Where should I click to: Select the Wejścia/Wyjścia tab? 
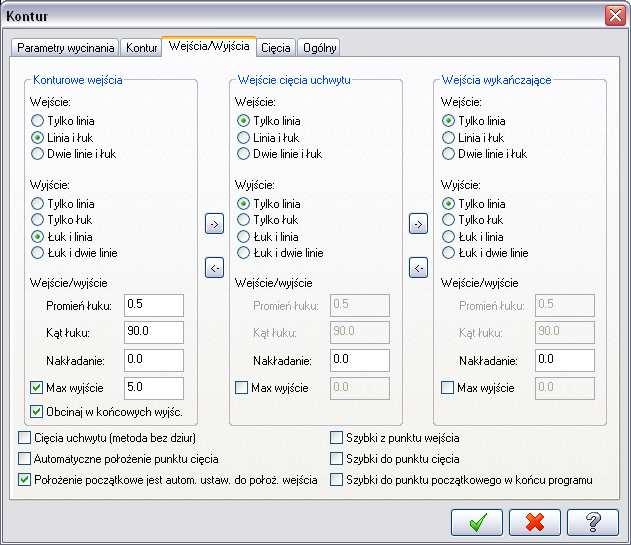[x=209, y=46]
